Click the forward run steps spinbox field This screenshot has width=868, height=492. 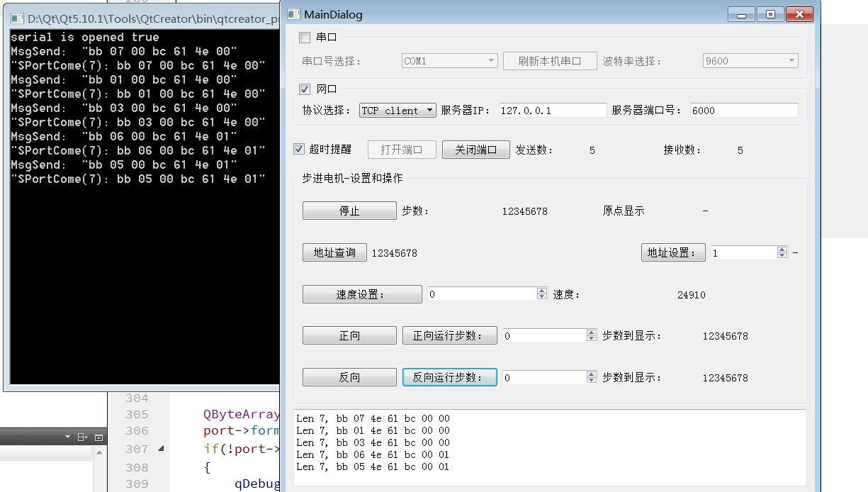click(x=544, y=336)
